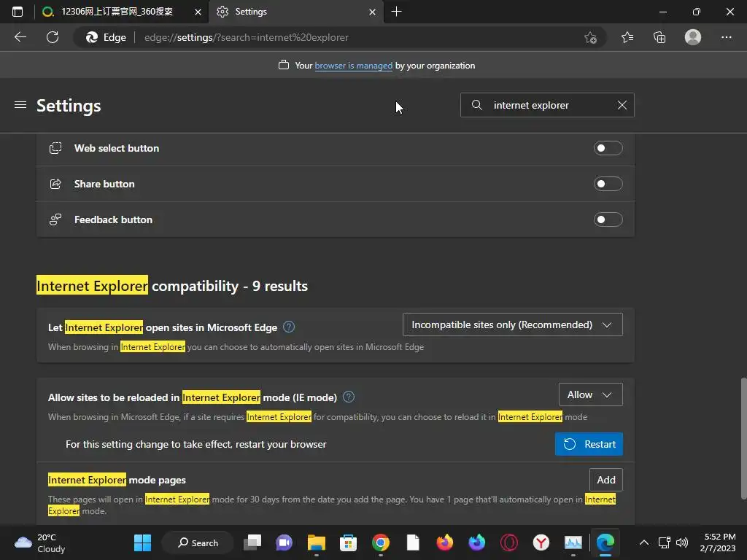The width and height of the screenshot is (747, 560).
Task: Open a new tab with plus button
Action: click(x=396, y=12)
